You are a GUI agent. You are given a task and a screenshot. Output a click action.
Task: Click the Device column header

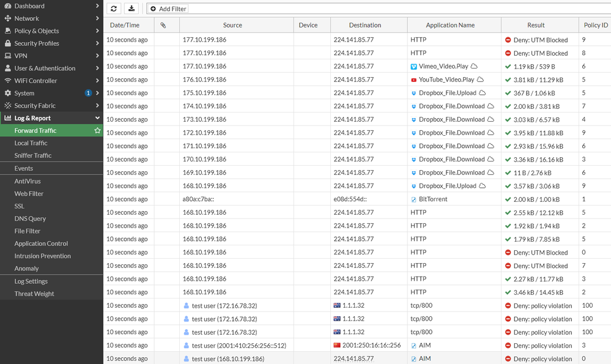[x=312, y=25]
